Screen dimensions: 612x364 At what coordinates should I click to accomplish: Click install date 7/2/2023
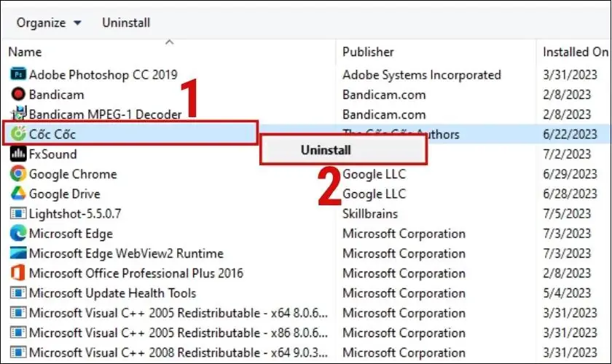pos(567,154)
